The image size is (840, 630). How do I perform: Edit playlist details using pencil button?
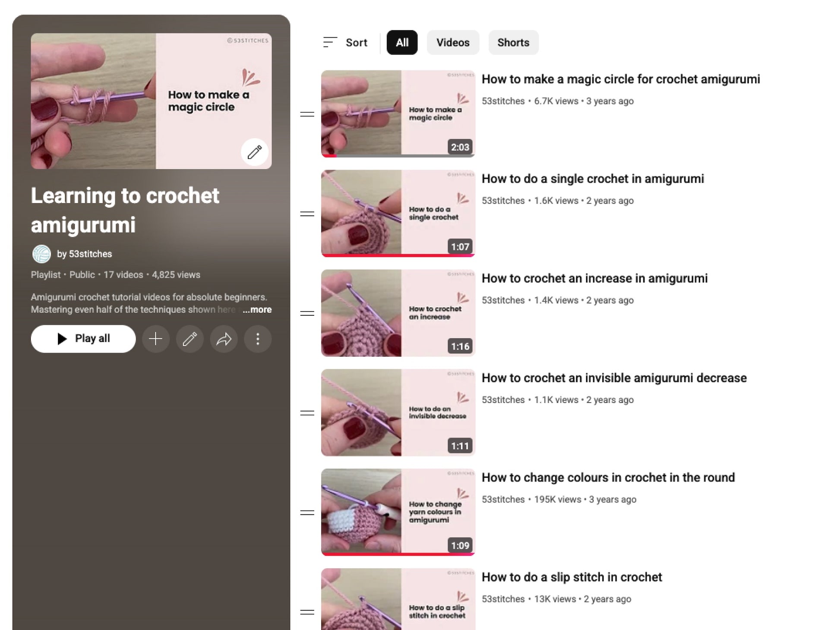tap(189, 339)
